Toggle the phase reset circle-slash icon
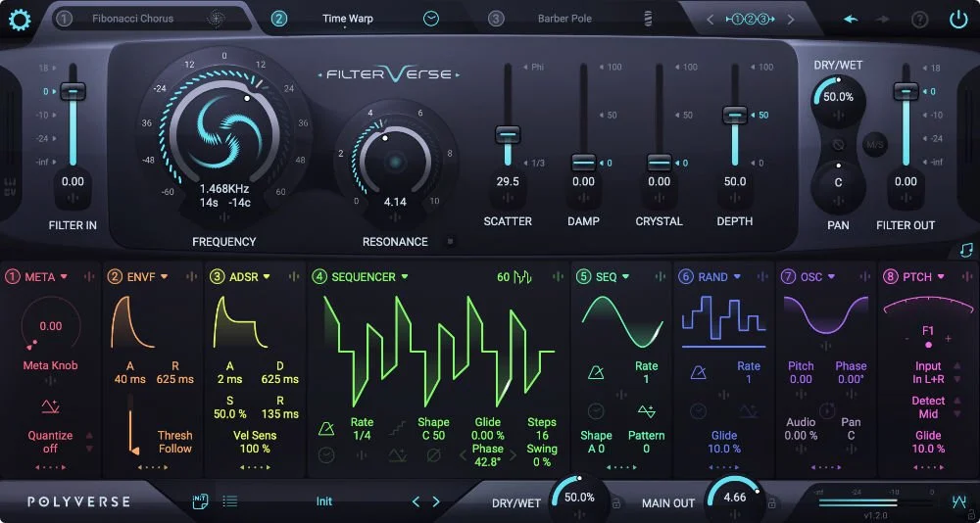This screenshot has height=523, width=980. [x=434, y=456]
